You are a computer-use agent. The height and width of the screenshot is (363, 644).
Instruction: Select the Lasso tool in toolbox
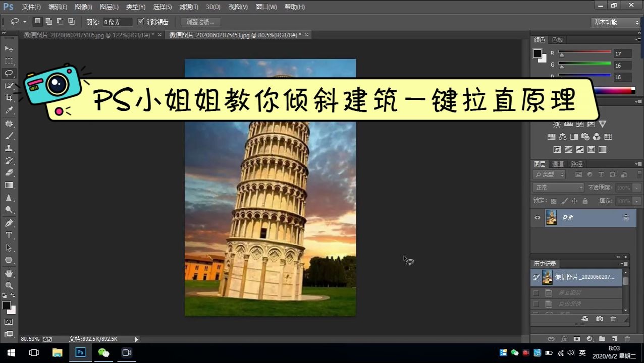pos(9,74)
